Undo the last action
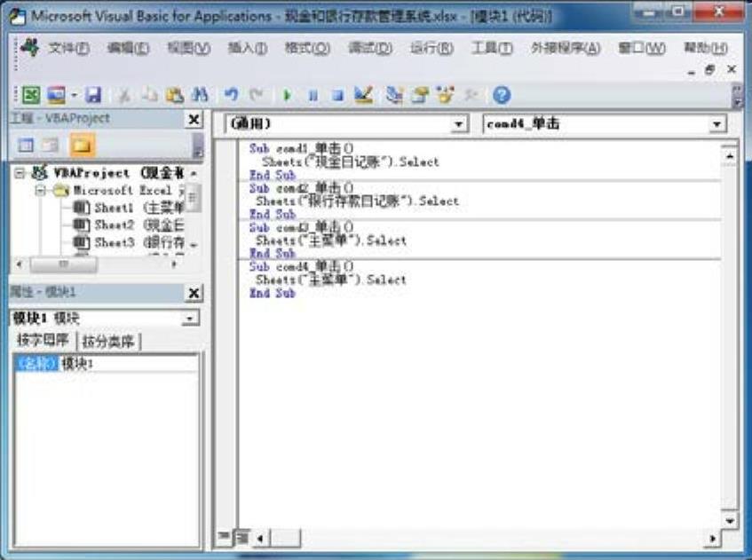This screenshot has width=752, height=560. click(x=231, y=95)
